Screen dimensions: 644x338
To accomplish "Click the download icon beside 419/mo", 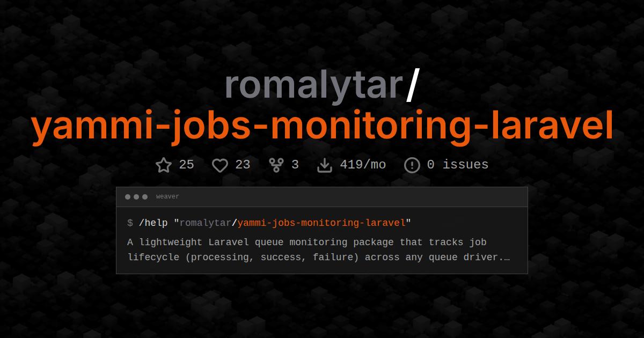I will pyautogui.click(x=325, y=165).
